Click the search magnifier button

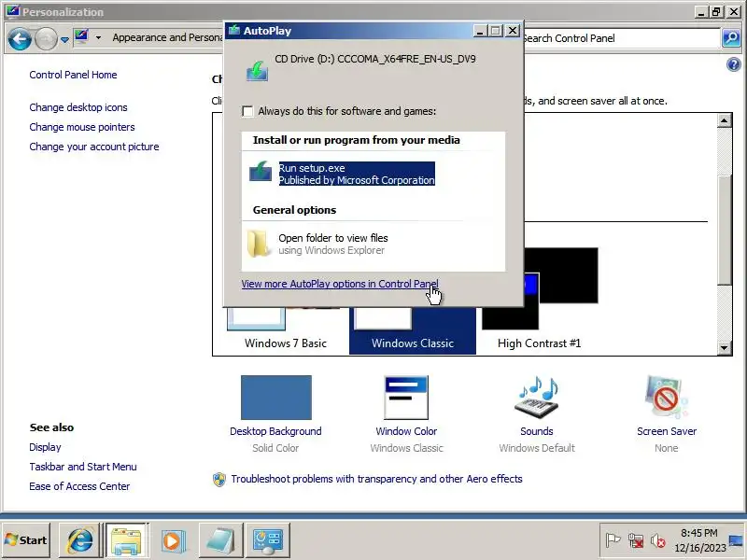coord(731,38)
